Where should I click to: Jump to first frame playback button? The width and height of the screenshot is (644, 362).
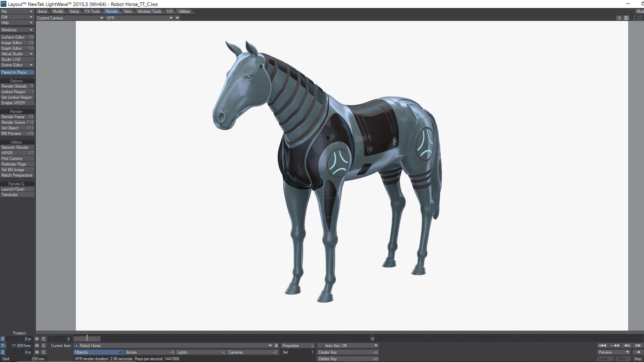602,346
